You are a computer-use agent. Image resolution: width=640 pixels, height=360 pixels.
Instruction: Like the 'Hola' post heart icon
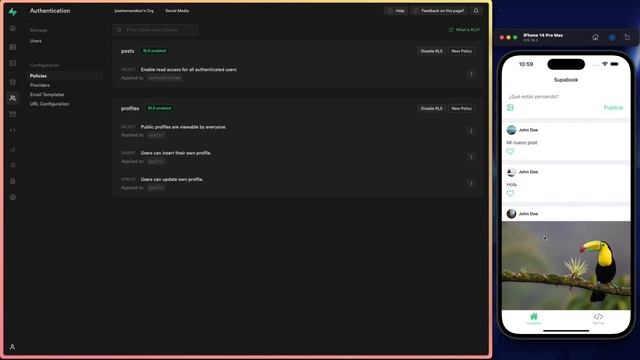510,193
